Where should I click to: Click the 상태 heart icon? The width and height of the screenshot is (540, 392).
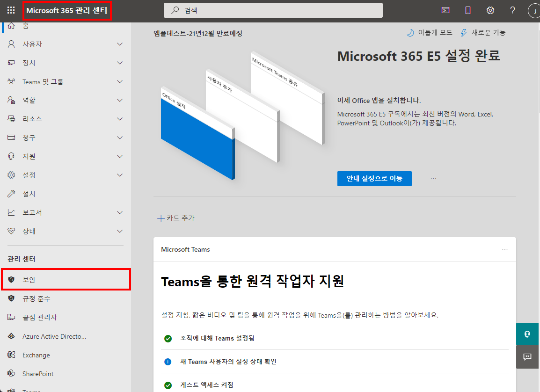[11, 231]
